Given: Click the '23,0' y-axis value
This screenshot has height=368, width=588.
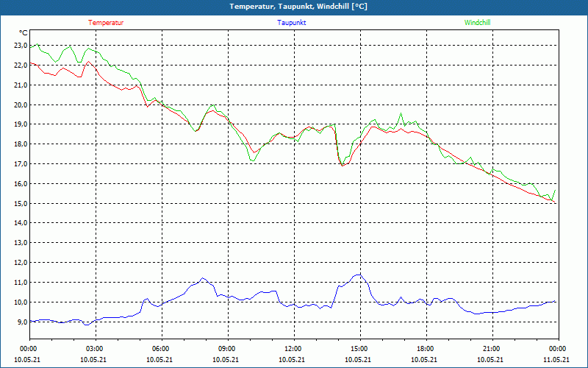Looking at the screenshot, I should 21,46.
